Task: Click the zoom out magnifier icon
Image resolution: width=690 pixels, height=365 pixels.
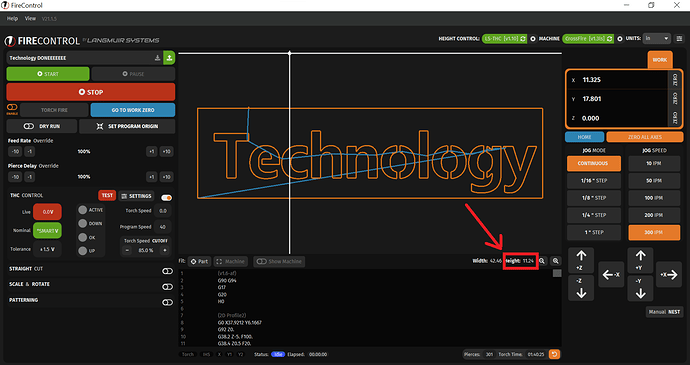Action: pyautogui.click(x=542, y=261)
